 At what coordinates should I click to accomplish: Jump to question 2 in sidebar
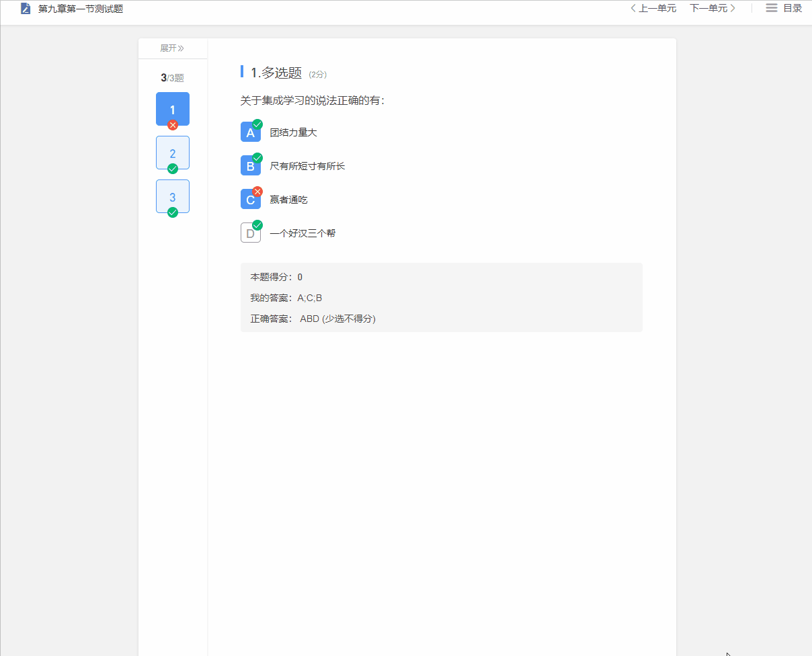(173, 153)
